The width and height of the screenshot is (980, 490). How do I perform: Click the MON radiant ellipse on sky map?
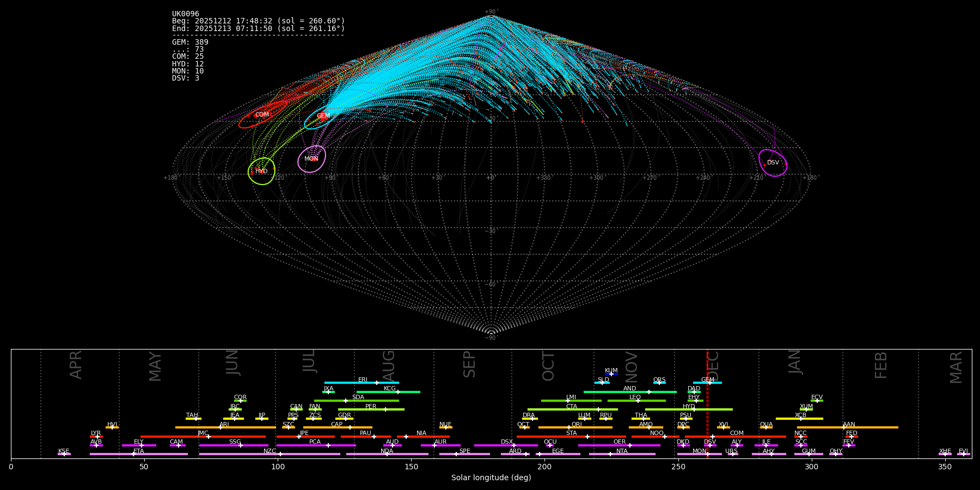tap(312, 159)
